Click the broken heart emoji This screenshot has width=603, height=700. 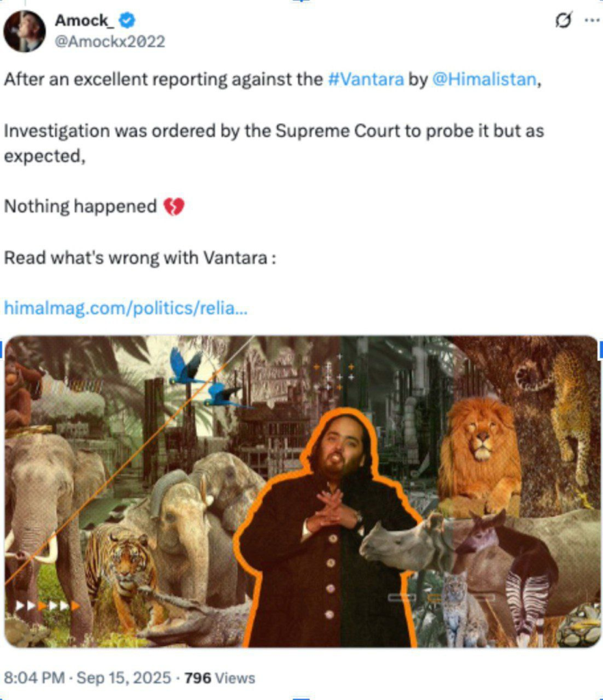pos(174,206)
